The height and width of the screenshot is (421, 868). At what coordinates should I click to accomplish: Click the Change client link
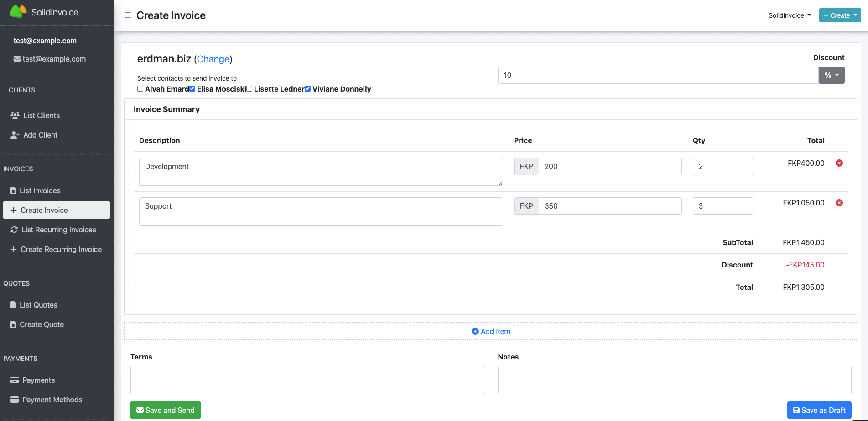coord(213,59)
